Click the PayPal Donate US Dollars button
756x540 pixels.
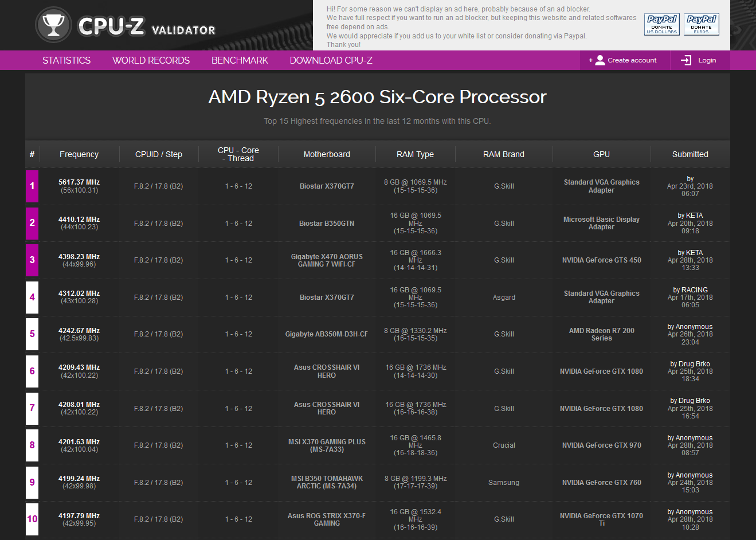coord(662,25)
